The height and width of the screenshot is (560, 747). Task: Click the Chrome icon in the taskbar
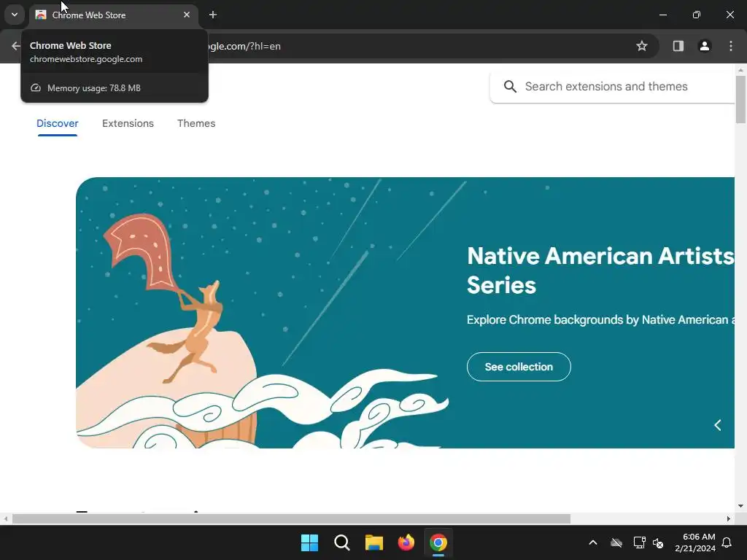click(438, 542)
